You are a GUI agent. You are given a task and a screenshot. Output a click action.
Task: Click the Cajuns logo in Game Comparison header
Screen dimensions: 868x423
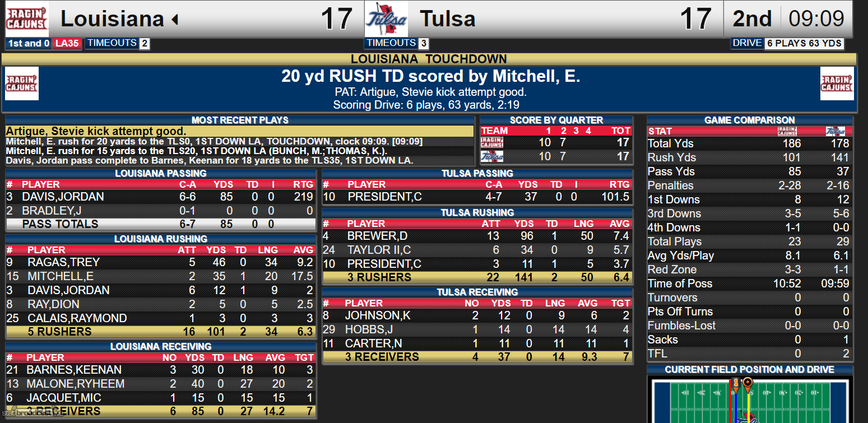[x=787, y=131]
